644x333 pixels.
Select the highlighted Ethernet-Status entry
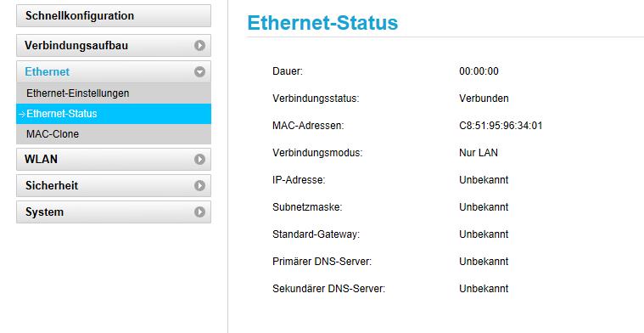point(114,114)
